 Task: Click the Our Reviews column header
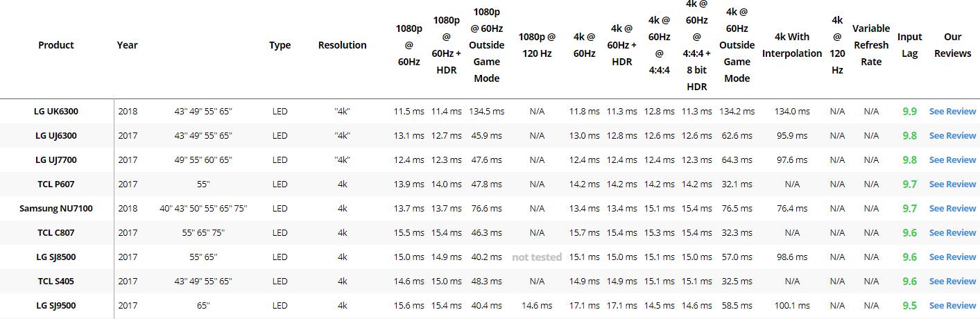point(952,45)
